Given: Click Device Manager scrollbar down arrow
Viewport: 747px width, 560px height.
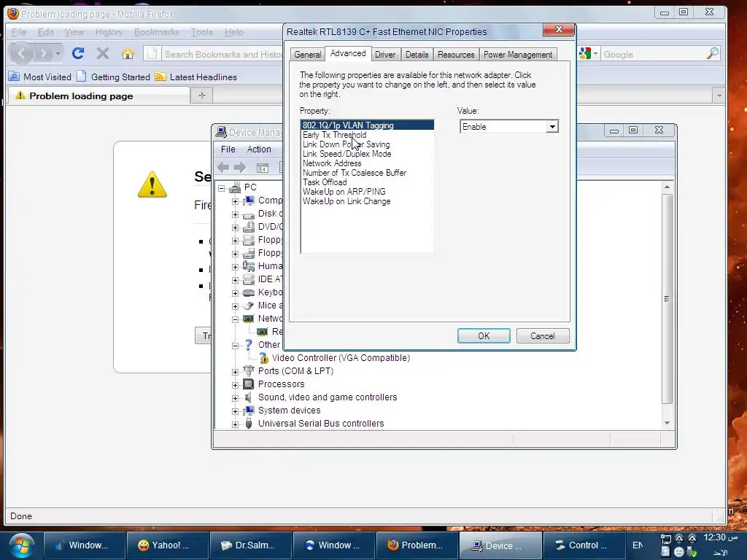Looking at the screenshot, I should [667, 423].
